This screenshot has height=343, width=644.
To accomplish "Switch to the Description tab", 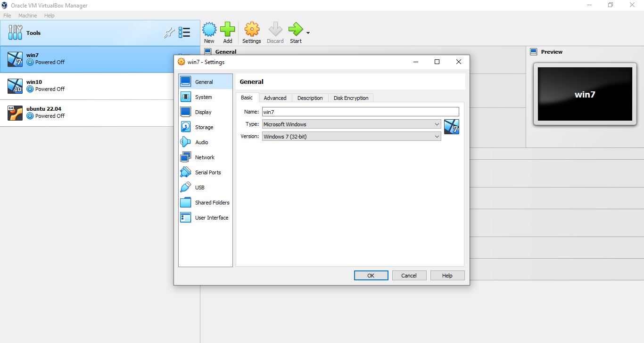I will click(310, 98).
